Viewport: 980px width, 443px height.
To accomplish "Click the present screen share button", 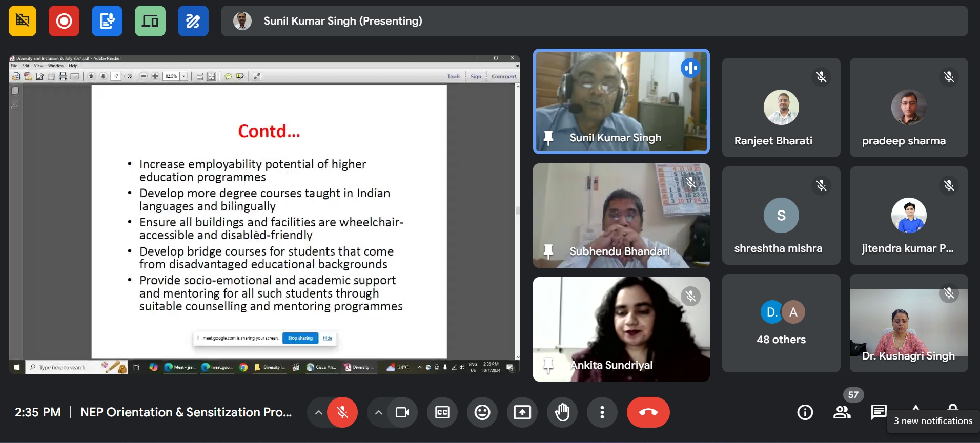I will [x=522, y=412].
